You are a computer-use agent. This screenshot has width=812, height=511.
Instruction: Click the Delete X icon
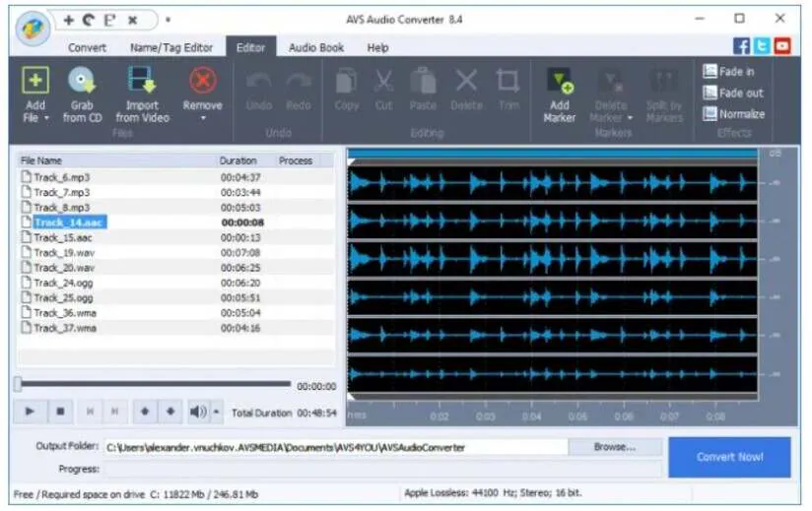click(466, 81)
